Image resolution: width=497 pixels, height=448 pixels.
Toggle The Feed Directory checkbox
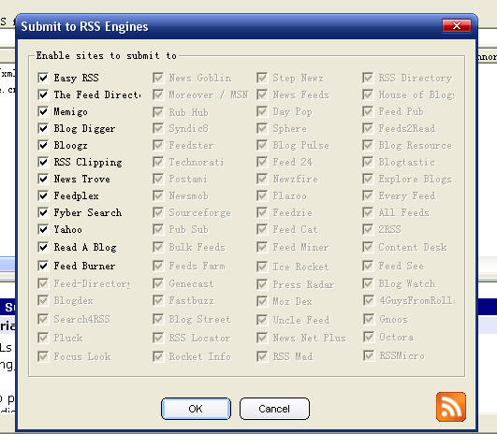click(x=43, y=94)
